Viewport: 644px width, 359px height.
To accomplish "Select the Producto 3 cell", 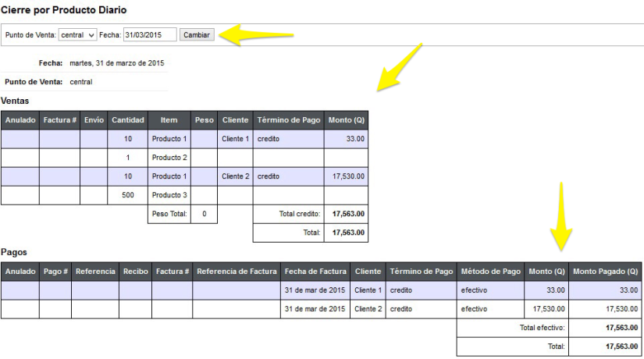I will 169,195.
